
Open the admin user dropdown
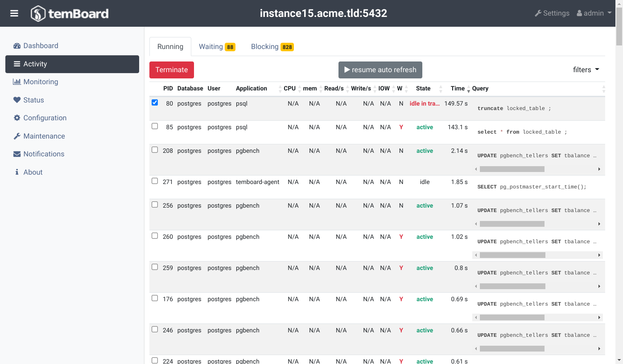tap(594, 13)
